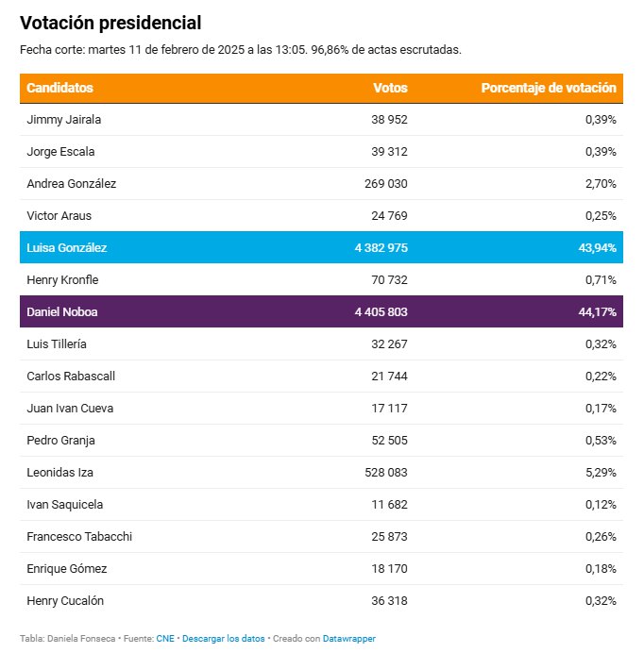Click the Jimmy Jairala candidate name
The width and height of the screenshot is (644, 653).
pos(64,120)
